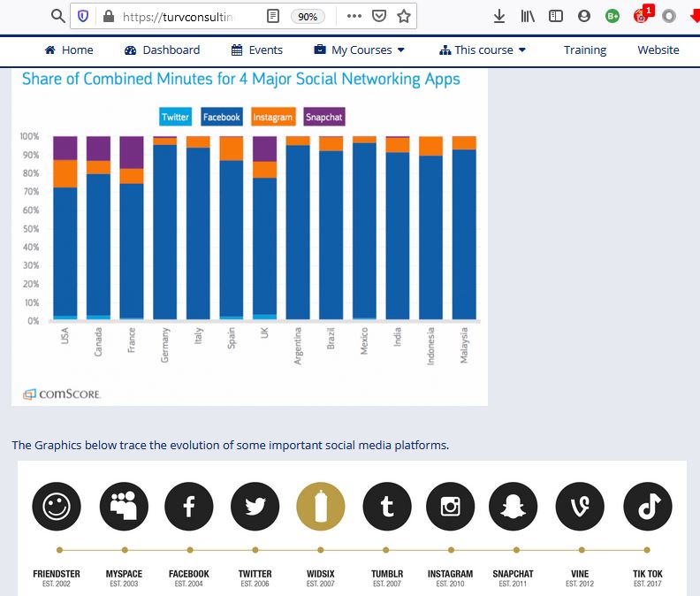Click the '50%' y-axis label

pos(31,229)
